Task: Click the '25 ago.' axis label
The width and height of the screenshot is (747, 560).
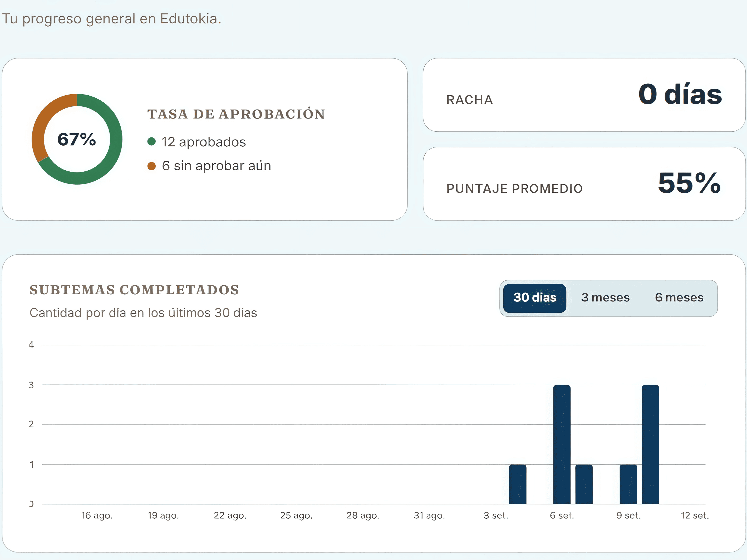Action: [x=296, y=516]
